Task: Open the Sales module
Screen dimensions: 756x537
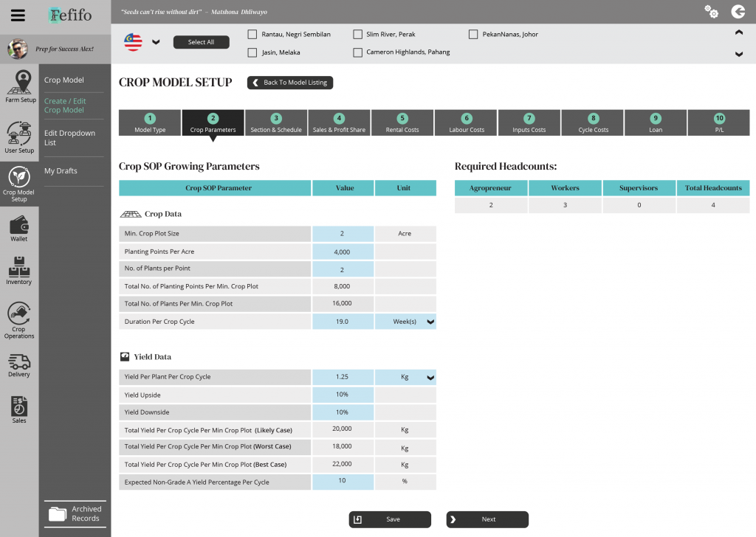Action: 19,410
